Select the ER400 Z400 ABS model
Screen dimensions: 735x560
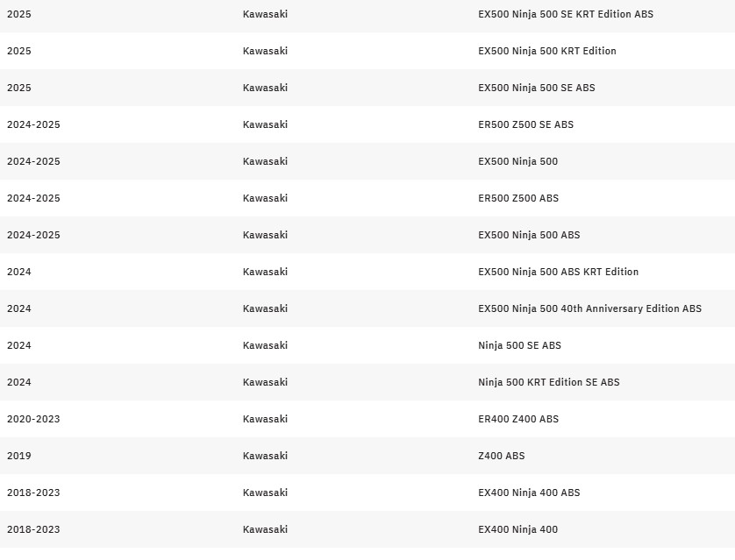(517, 419)
